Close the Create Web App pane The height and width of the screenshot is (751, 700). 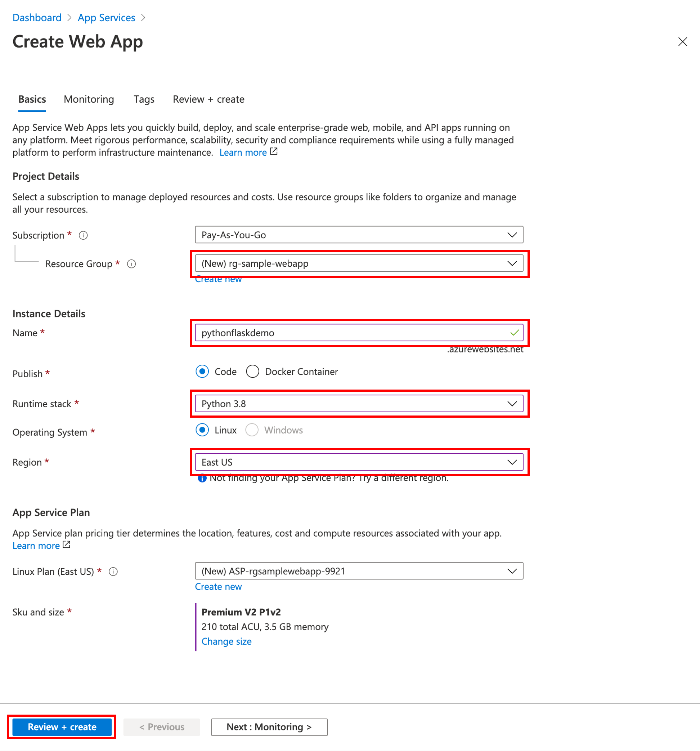click(x=682, y=41)
